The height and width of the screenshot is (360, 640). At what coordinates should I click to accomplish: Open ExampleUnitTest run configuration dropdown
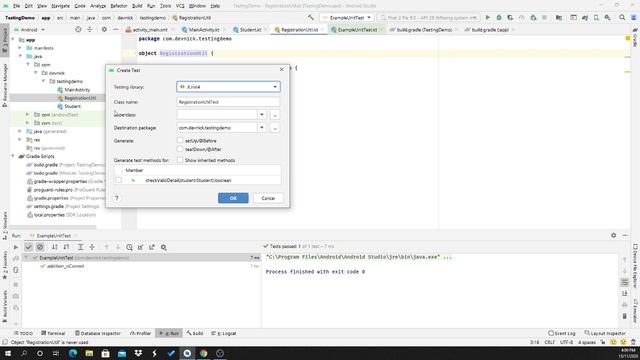(x=347, y=18)
